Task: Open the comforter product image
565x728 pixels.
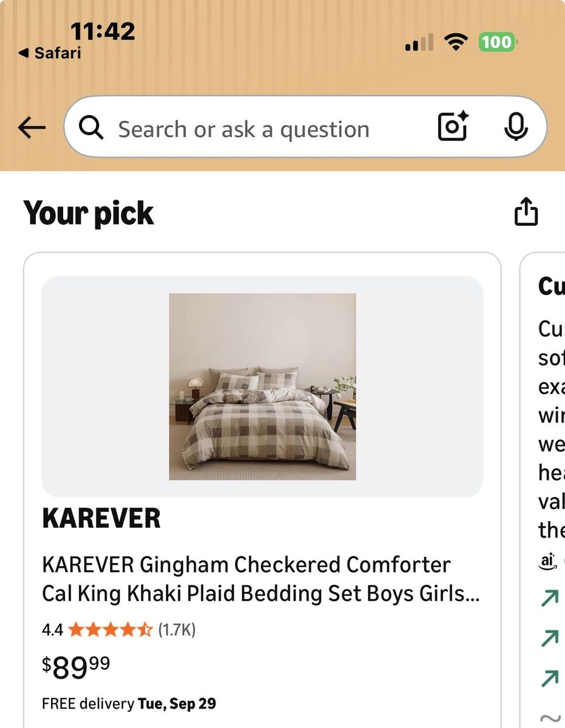Action: click(262, 386)
